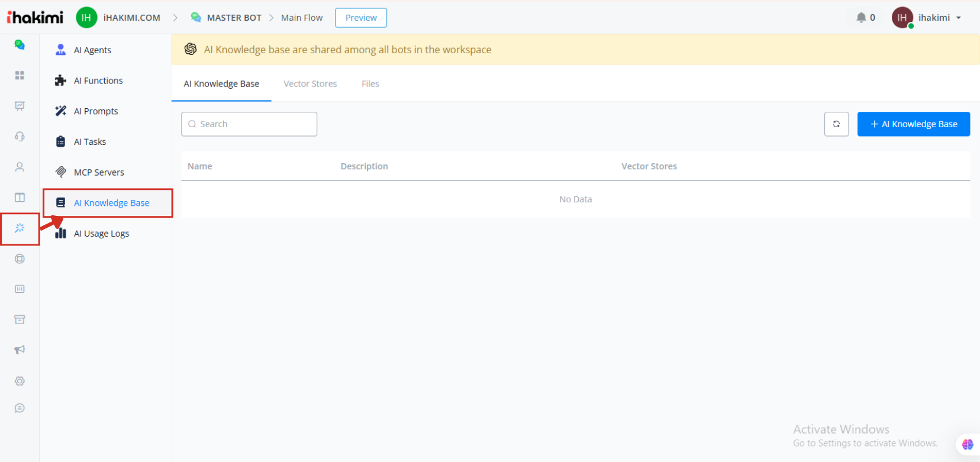
Task: Click the archive box sidebar icon
Action: 20,319
